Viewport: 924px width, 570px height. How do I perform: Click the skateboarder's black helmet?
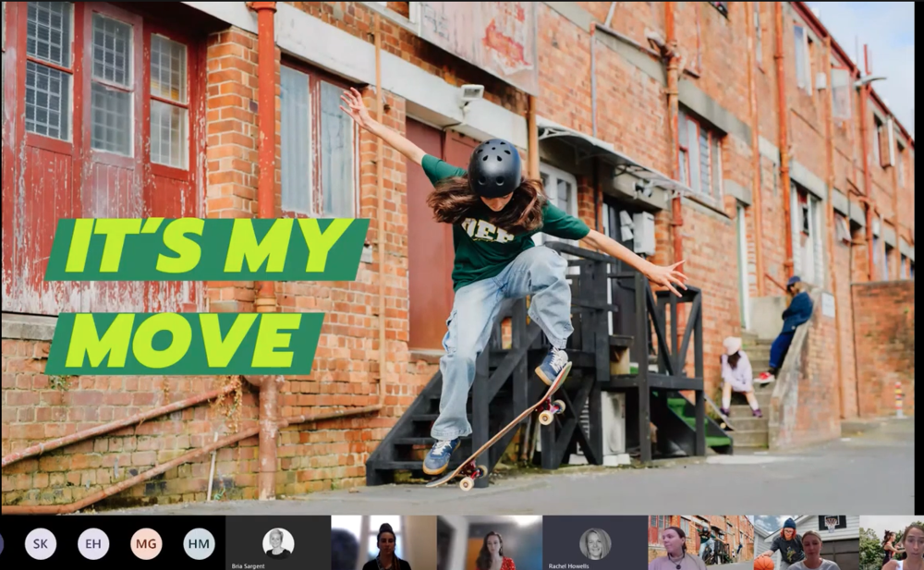(494, 167)
